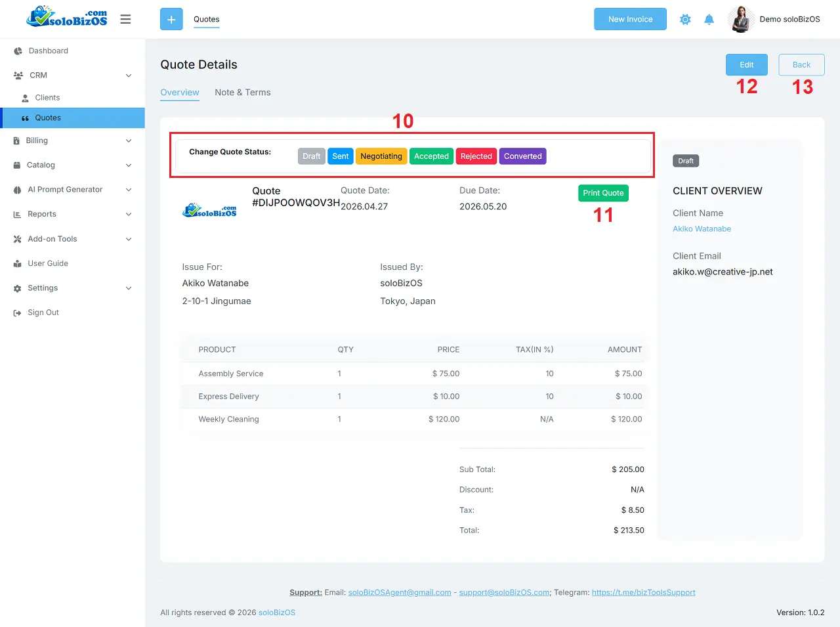The width and height of the screenshot is (840, 627).
Task: Open the Telegram bizToolsSupport link
Action: click(x=644, y=593)
